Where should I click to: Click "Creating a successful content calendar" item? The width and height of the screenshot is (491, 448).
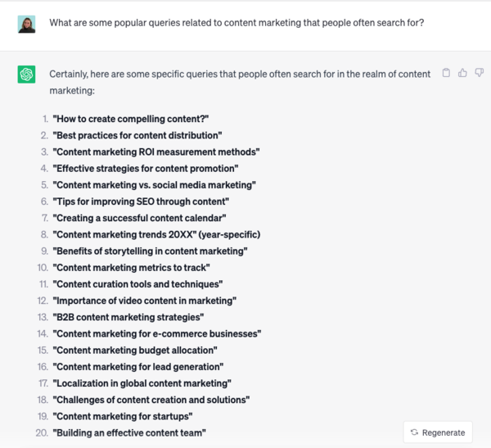coord(138,218)
